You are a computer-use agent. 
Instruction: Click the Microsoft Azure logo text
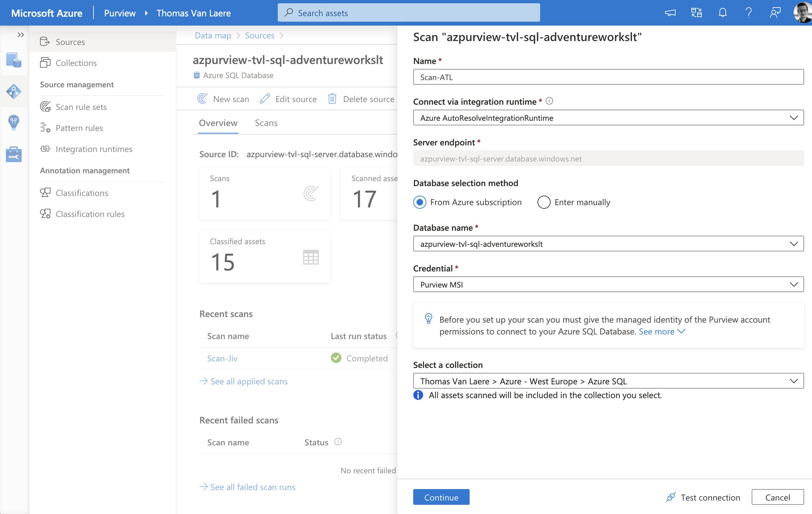(47, 13)
